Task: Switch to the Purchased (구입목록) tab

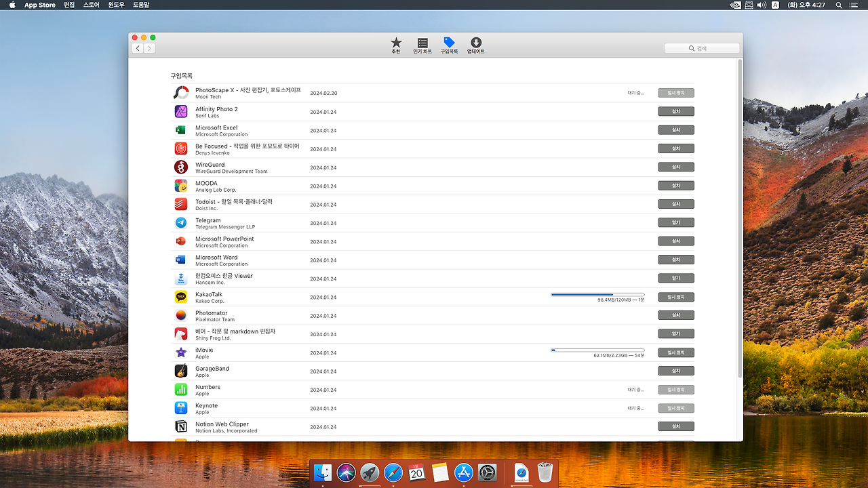Action: [x=449, y=45]
